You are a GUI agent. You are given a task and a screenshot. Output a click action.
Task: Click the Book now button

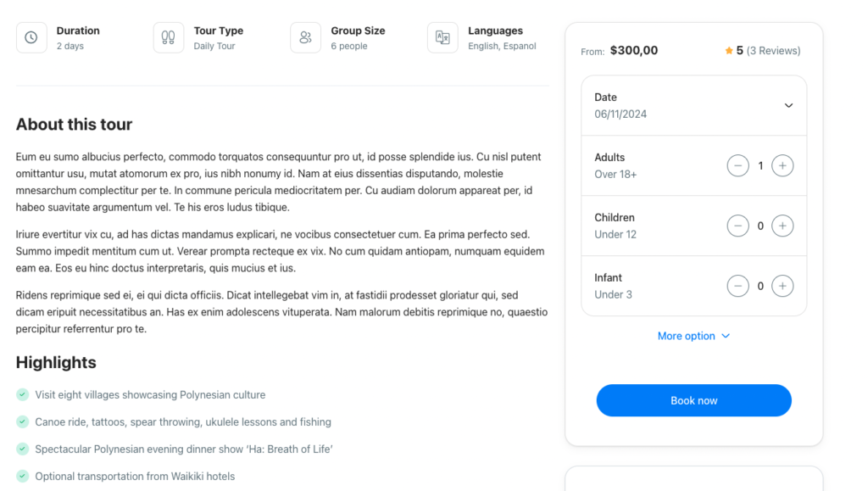(693, 400)
